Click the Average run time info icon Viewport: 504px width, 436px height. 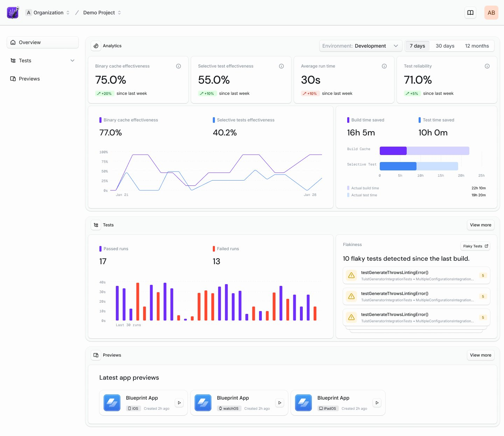point(384,66)
